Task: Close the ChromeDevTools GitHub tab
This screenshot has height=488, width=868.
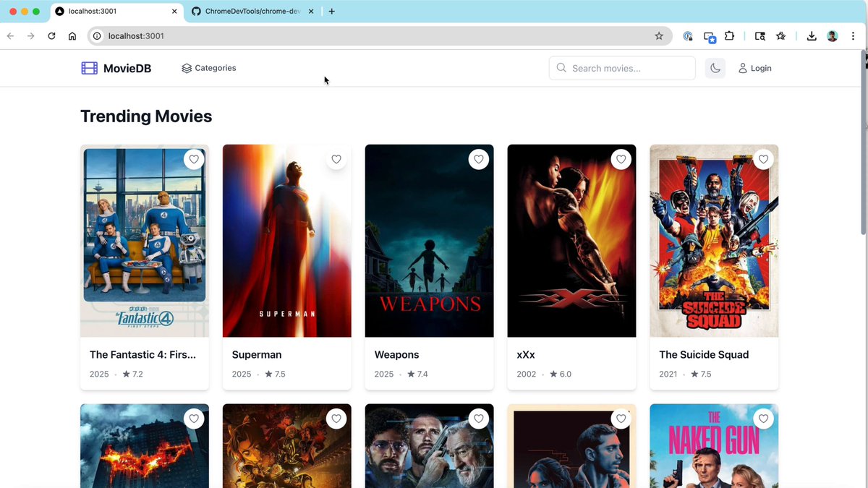Action: [311, 12]
